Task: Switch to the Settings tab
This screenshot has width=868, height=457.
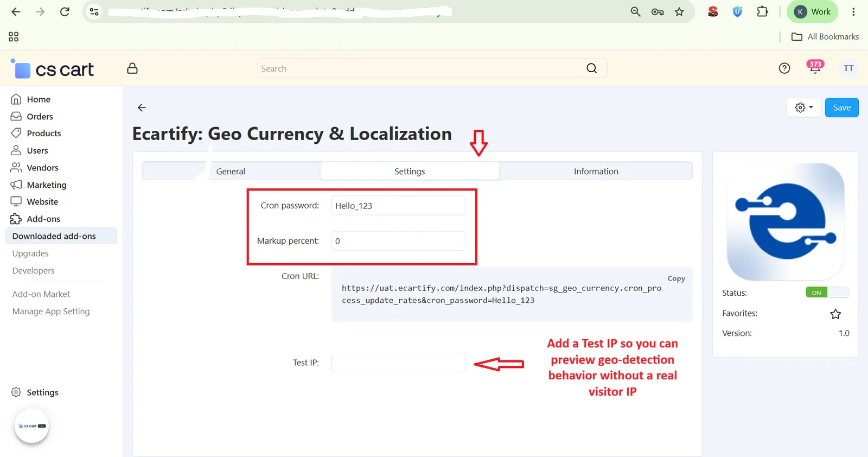Action: tap(410, 171)
